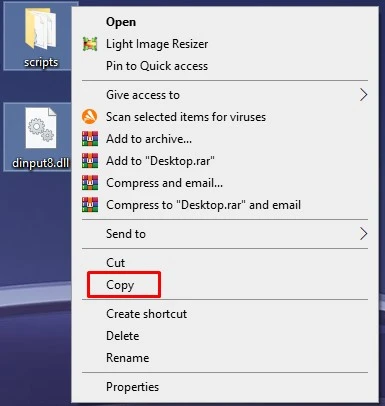The height and width of the screenshot is (406, 385).
Task: Click WinRAR icon beside Compress and email
Action: (x=90, y=183)
